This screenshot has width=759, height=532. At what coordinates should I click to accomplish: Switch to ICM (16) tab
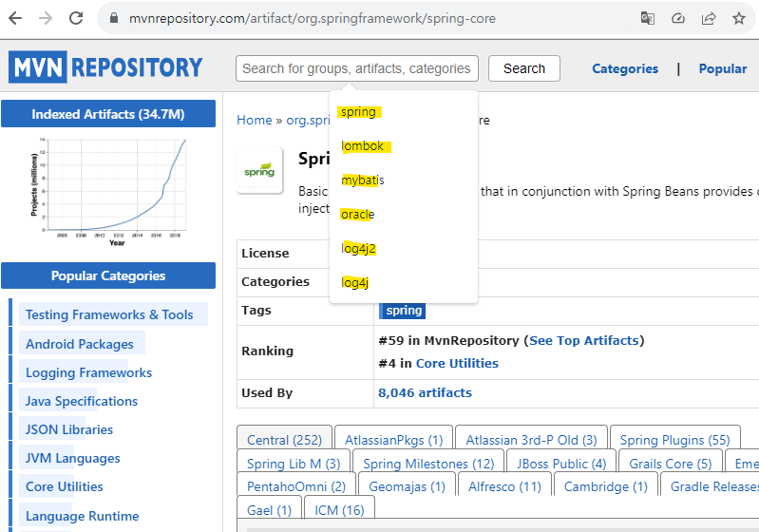click(x=339, y=509)
